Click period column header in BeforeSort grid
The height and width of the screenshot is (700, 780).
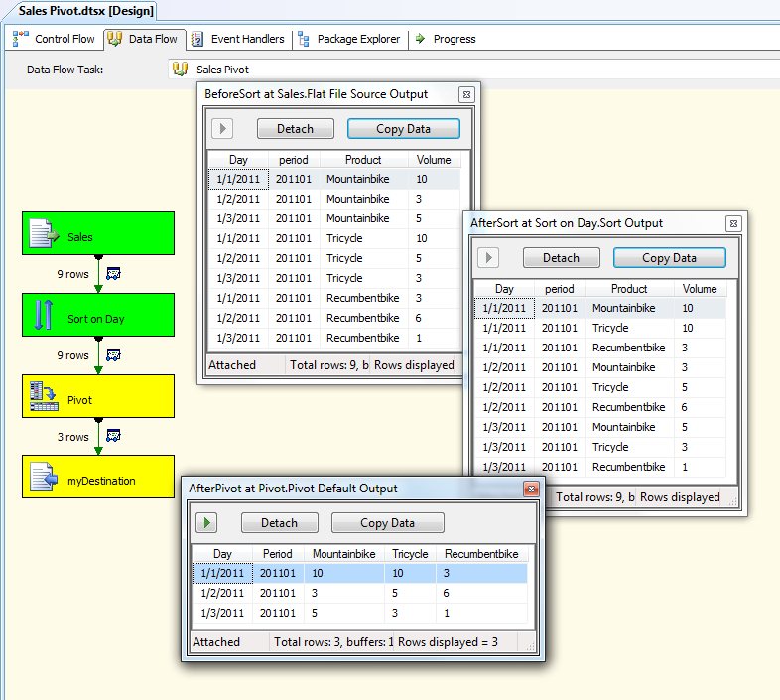pos(294,160)
